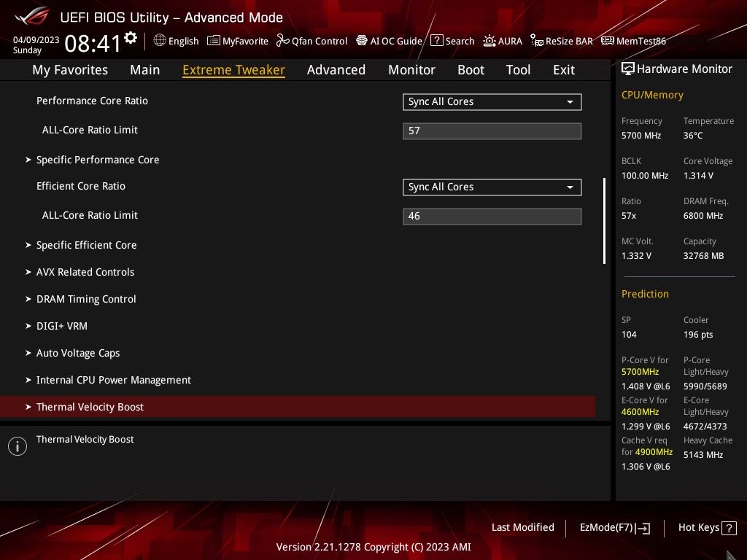
Task: Open Thermal Velocity Boost submenu
Action: point(298,407)
